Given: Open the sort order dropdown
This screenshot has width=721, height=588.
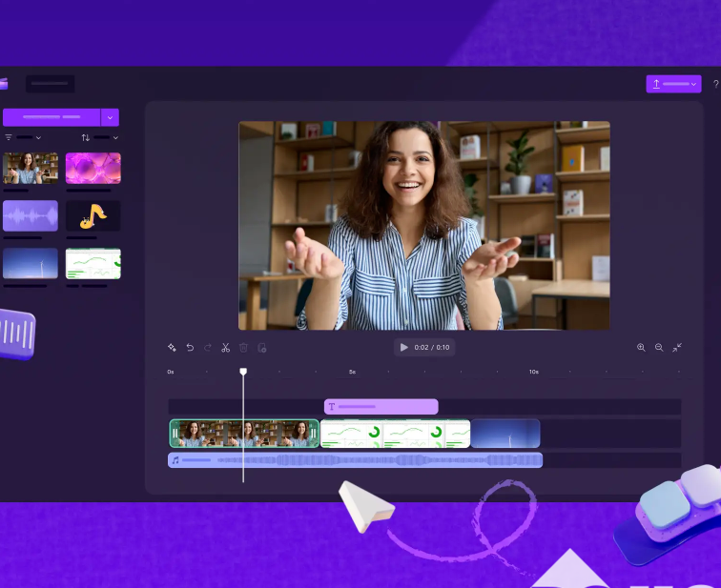Looking at the screenshot, I should click(100, 137).
